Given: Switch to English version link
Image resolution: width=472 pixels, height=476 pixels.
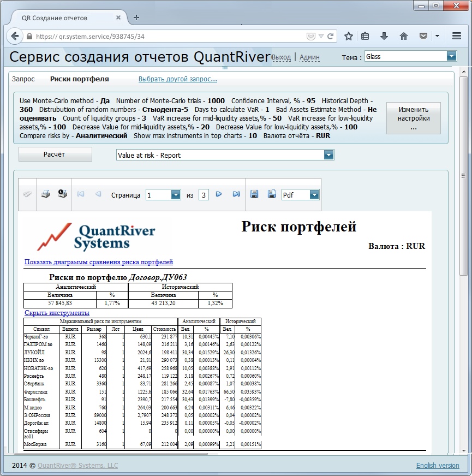Looking at the screenshot, I should point(438,466).
